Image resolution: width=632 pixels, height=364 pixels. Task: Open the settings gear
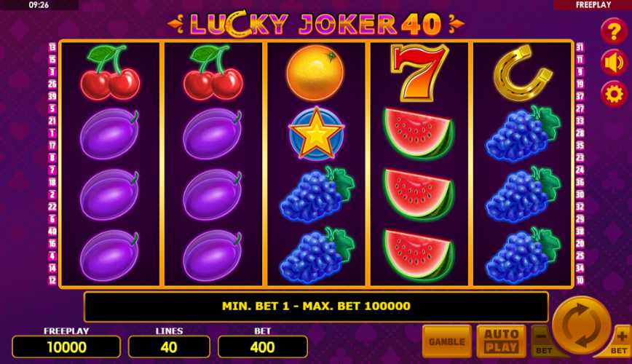point(614,95)
